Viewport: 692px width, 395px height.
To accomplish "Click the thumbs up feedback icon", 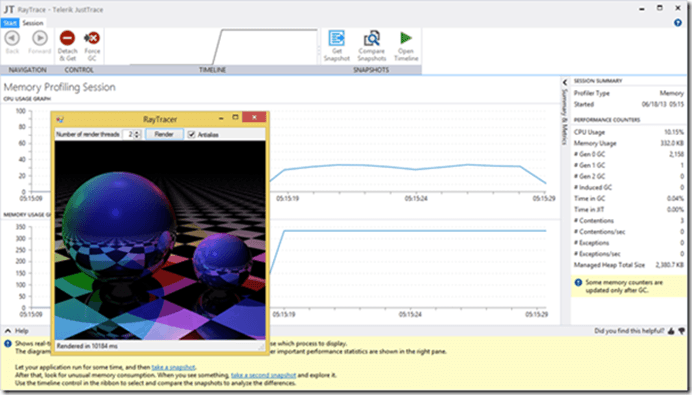I will 671,331.
